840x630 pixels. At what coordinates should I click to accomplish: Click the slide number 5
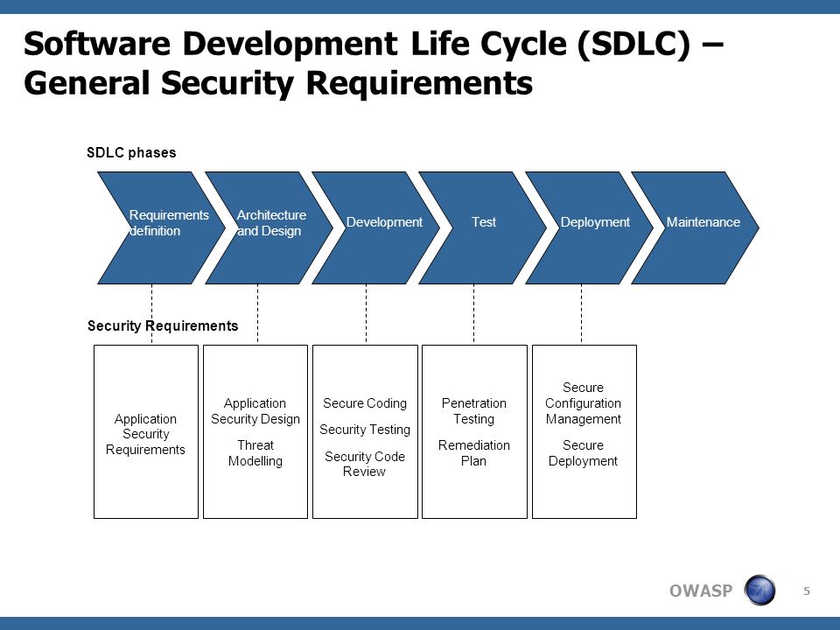[807, 591]
